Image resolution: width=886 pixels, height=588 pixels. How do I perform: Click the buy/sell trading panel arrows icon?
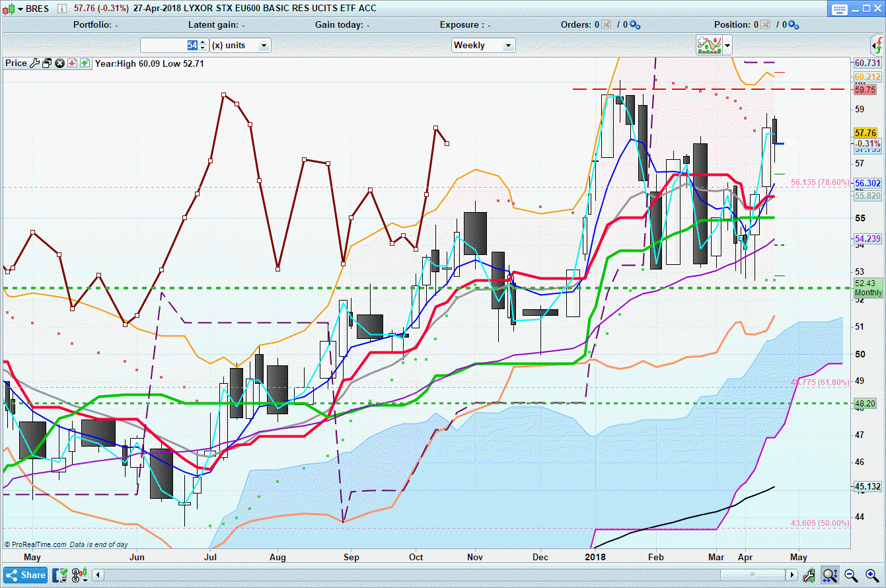877,45
